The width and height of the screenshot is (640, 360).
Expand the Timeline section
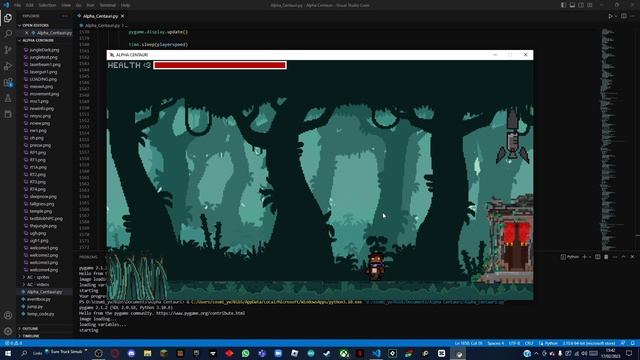(x=31, y=336)
